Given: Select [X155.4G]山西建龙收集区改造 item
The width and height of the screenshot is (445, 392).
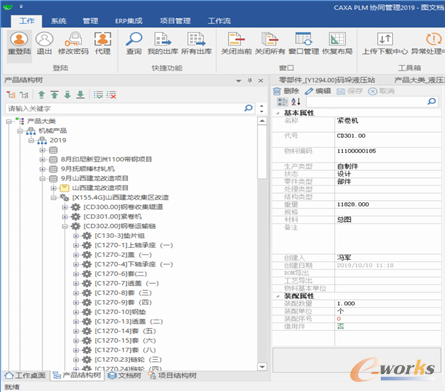Looking at the screenshot, I should point(121,198).
